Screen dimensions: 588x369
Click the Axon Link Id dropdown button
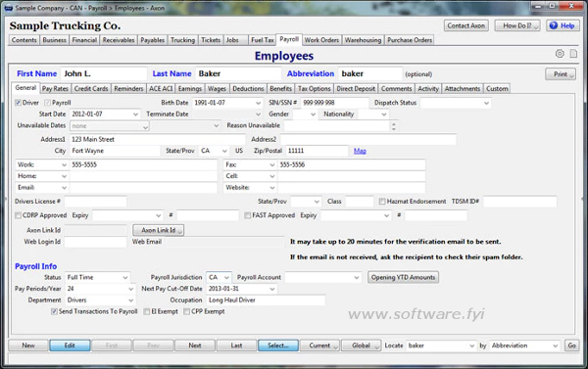click(x=158, y=230)
